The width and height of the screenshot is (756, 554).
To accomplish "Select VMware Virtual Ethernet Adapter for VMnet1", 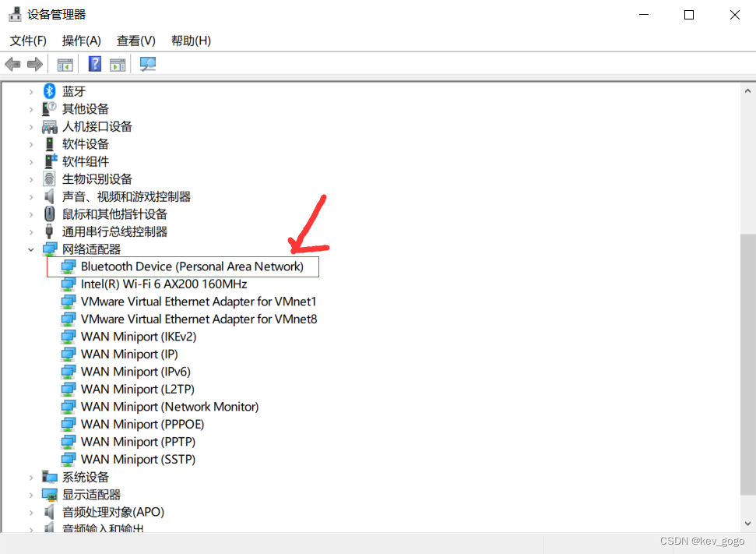I will [199, 302].
